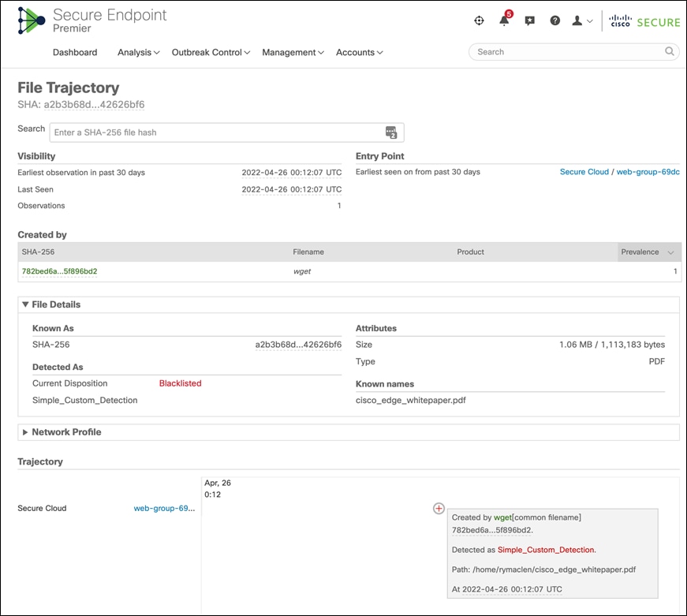Image resolution: width=687 pixels, height=616 pixels.
Task: Click the Secure Cloud trajectory row label
Action: click(42, 508)
